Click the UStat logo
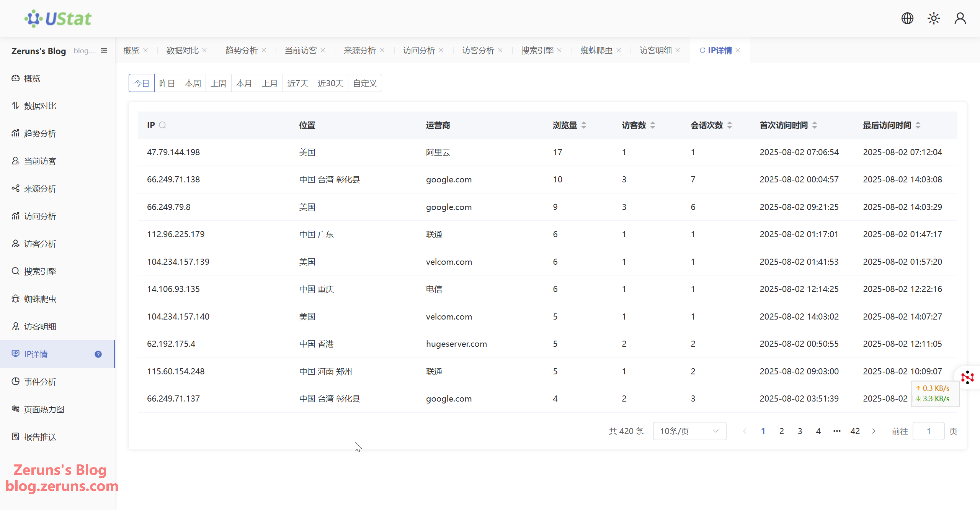Screen dimensions: 980x510 [58, 18]
